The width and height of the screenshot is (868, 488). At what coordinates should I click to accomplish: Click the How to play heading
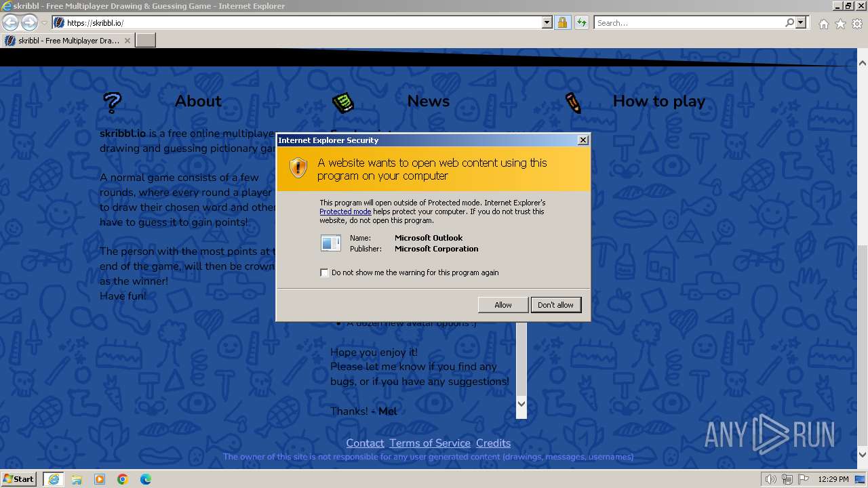click(659, 101)
